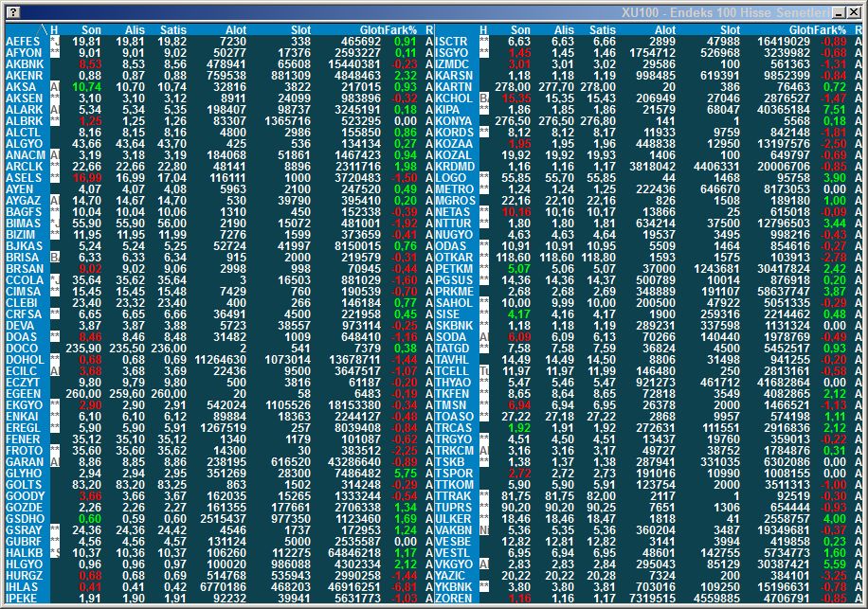
Task: Click the GARAN ticker symbol
Action: pos(25,462)
